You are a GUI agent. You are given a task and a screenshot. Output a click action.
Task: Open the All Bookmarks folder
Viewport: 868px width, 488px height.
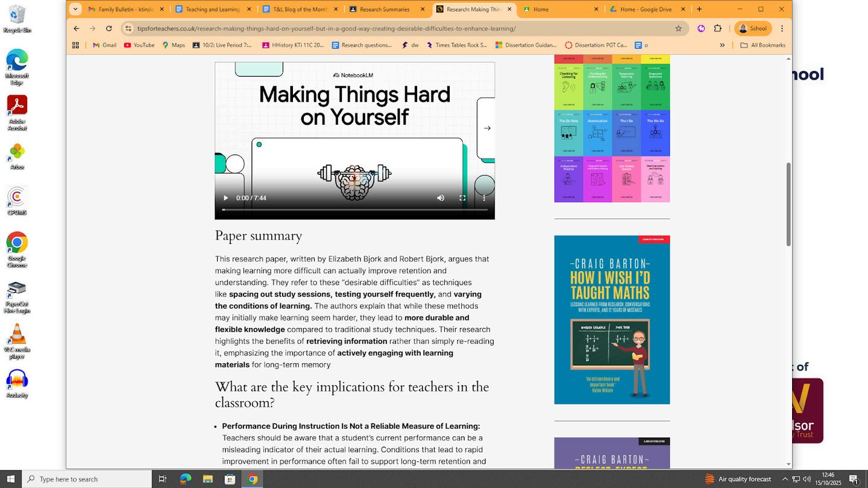tap(763, 45)
